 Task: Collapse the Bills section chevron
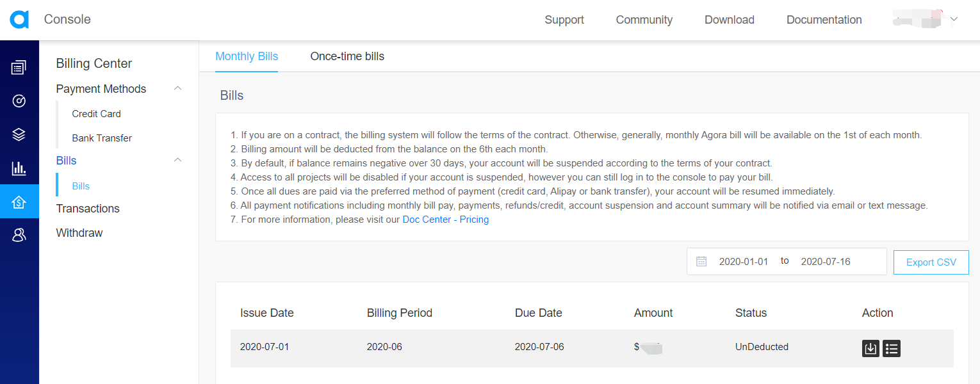[178, 160]
